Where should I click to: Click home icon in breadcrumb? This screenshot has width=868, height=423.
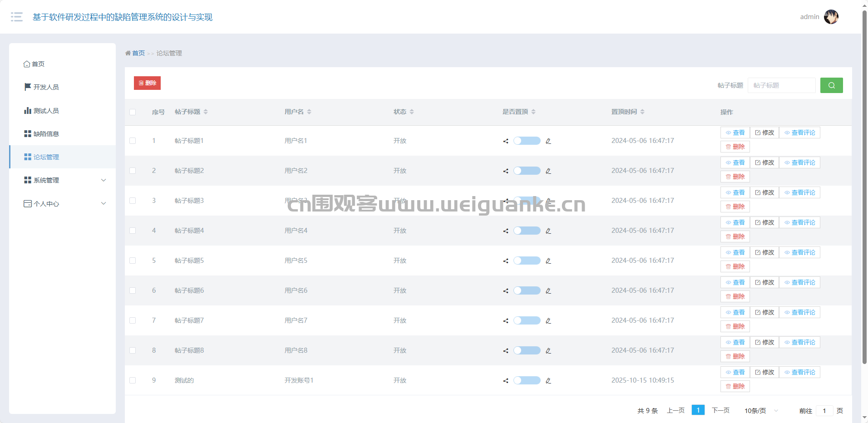[128, 53]
